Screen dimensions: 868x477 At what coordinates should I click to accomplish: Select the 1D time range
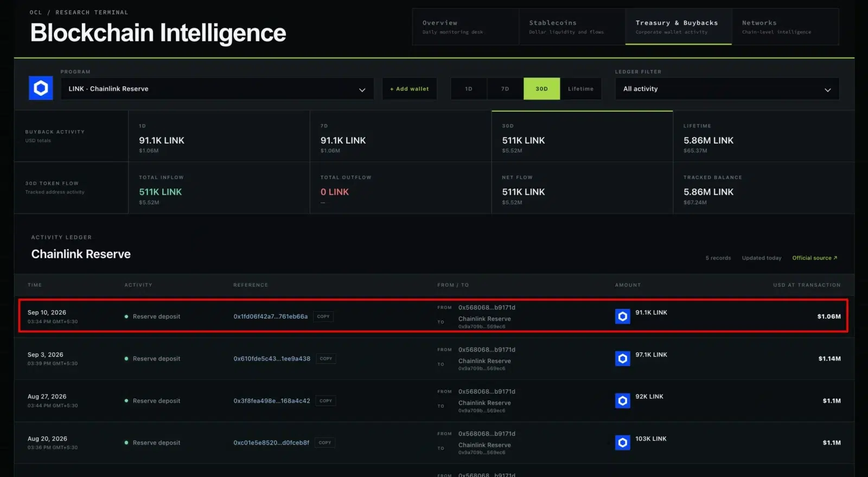[469, 89]
